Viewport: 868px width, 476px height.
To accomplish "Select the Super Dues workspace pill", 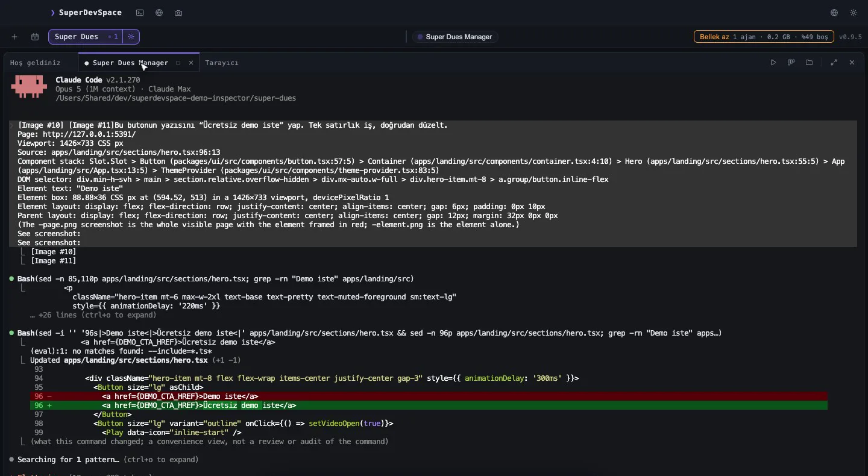I will pos(86,37).
